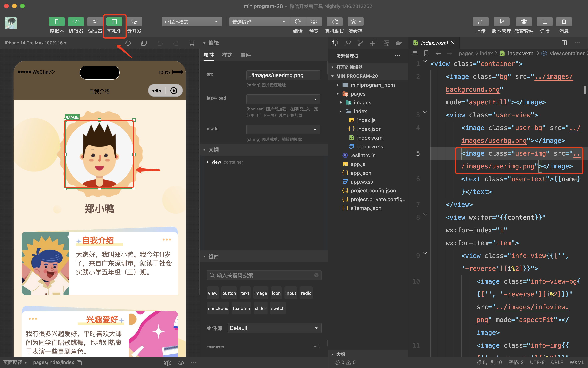
Task: Open index.wxss in the file tree
Action: point(370,147)
